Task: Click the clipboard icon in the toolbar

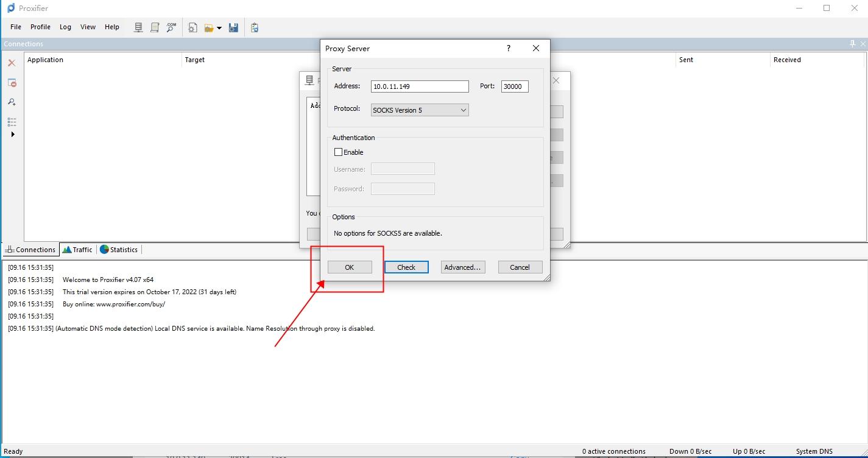Action: [x=255, y=27]
